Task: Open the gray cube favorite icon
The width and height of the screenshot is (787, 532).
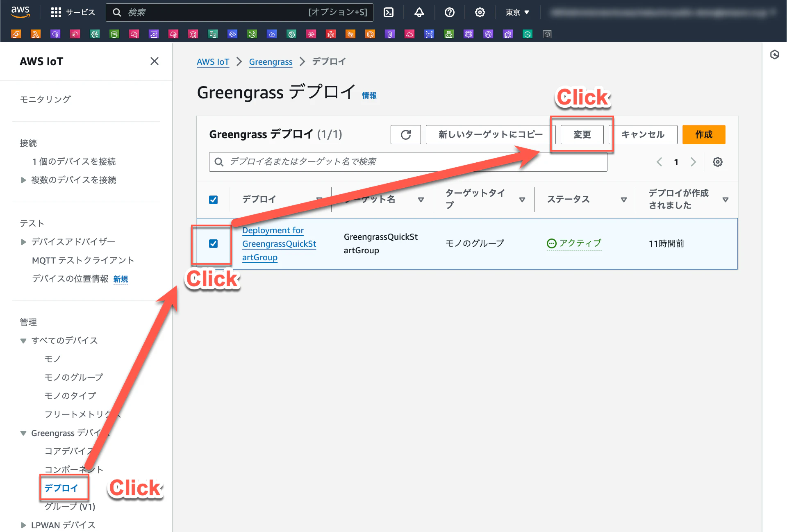Action: (547, 34)
